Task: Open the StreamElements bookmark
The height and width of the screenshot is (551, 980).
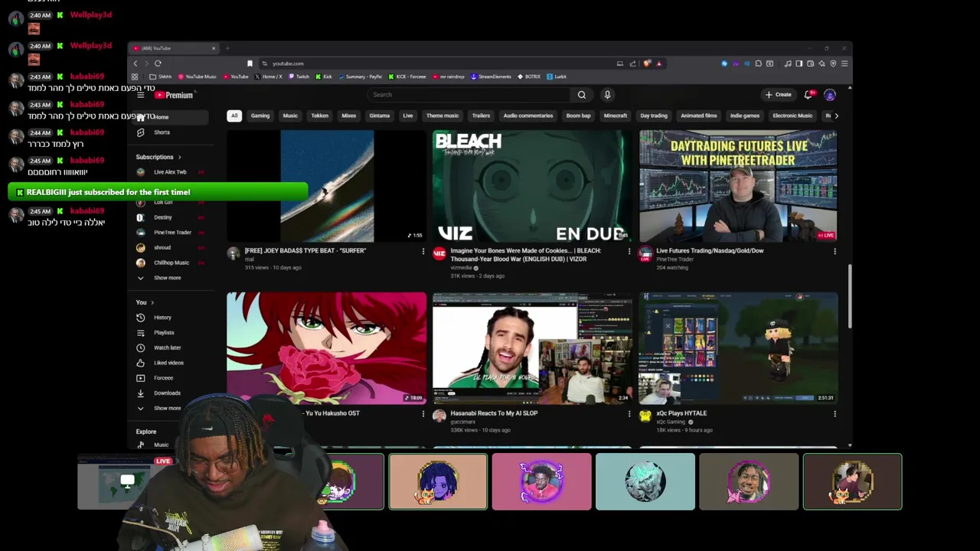Action: click(492, 77)
